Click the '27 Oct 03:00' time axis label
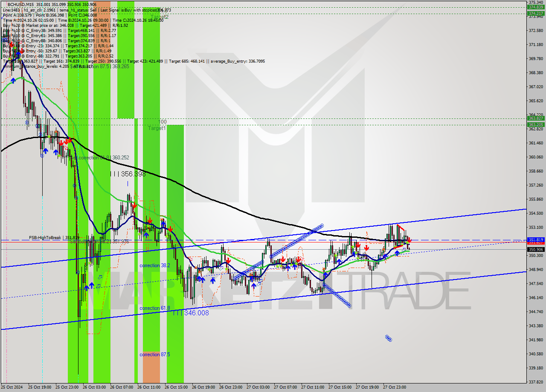Screen dimensions: 546x392 tap(258, 387)
